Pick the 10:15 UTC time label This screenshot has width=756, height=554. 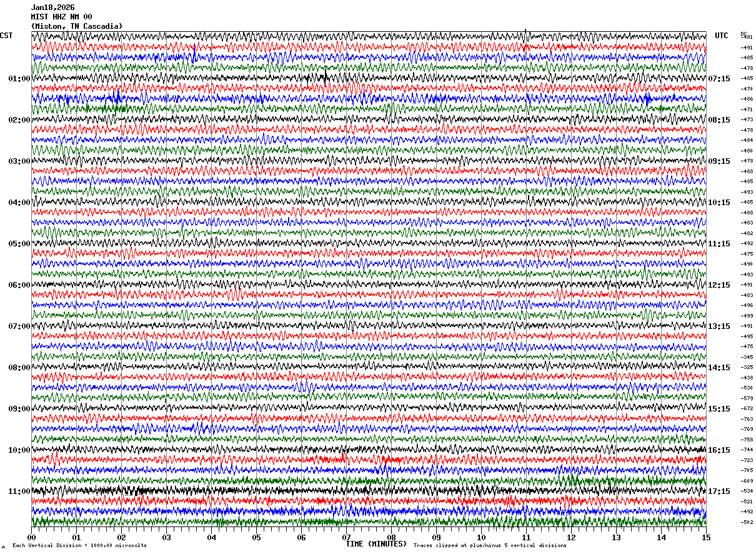click(x=719, y=203)
